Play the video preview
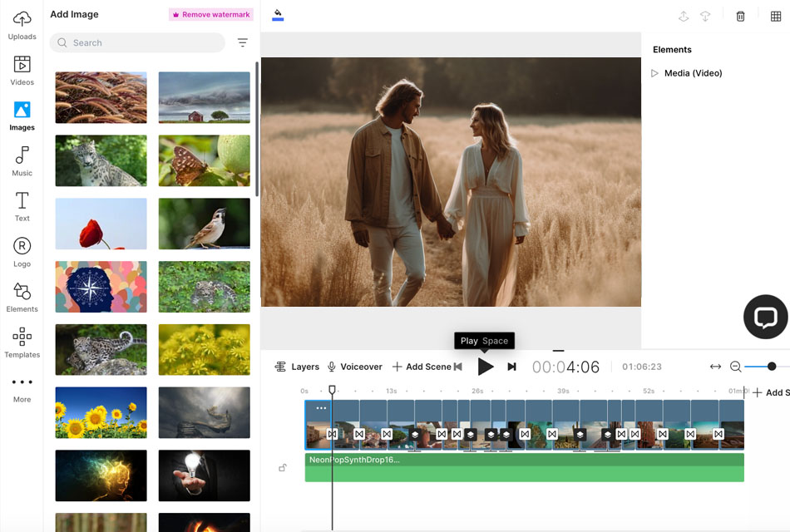Screen dimensions: 790x532 click(485, 367)
